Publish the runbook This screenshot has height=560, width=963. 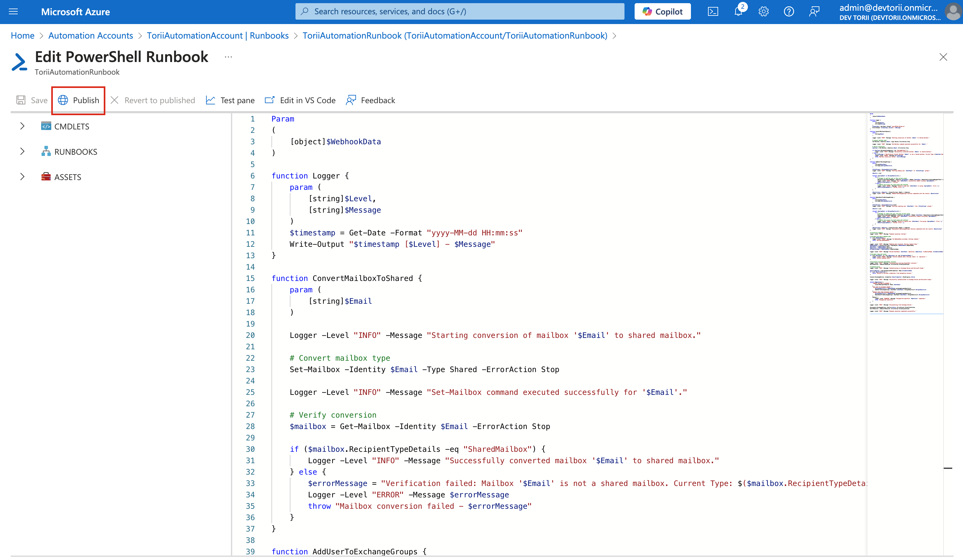pyautogui.click(x=78, y=100)
